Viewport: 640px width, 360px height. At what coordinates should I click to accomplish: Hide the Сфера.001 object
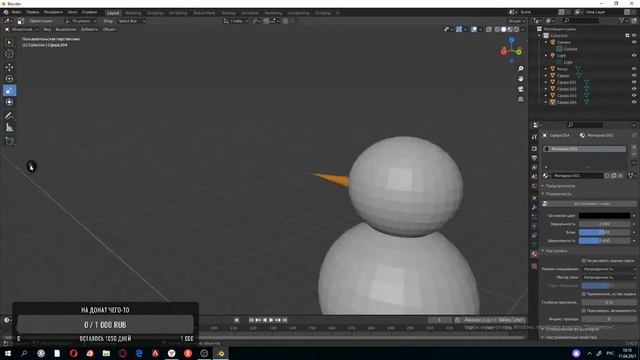tap(634, 82)
